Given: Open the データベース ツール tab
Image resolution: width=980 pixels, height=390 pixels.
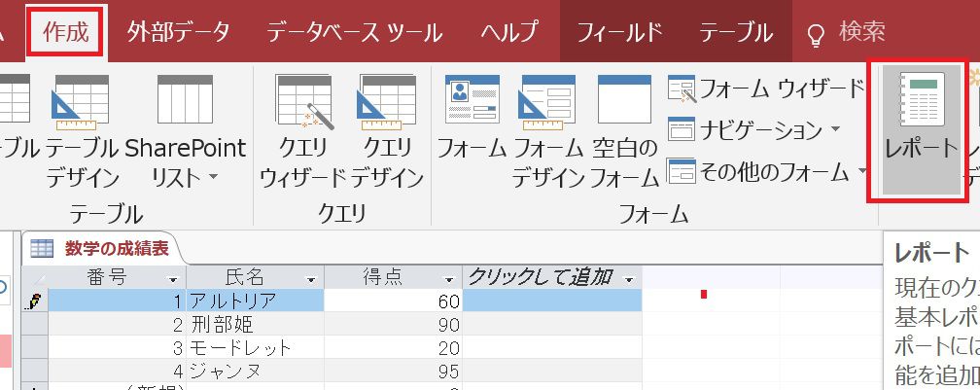Looking at the screenshot, I should pyautogui.click(x=354, y=32).
